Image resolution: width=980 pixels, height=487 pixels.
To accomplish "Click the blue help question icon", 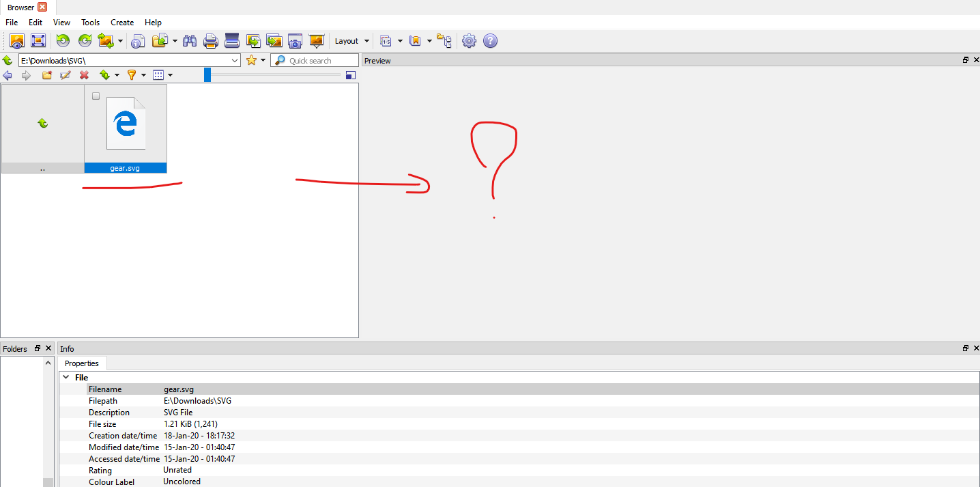I will (x=490, y=41).
